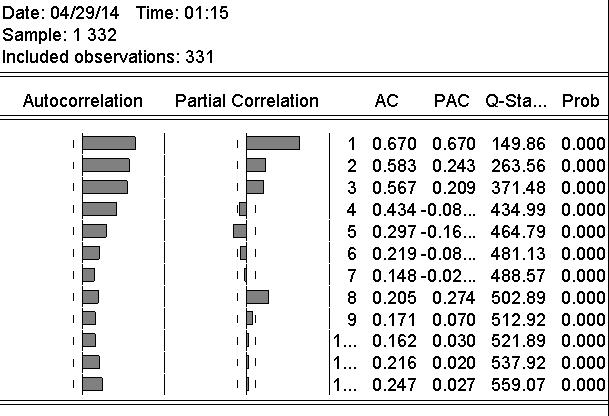609x416 pixels.
Task: Select the AC column header
Action: click(x=386, y=101)
